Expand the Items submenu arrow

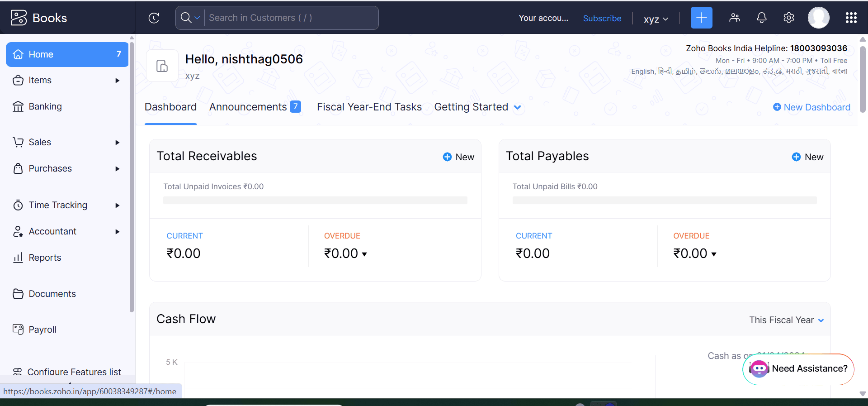(118, 81)
